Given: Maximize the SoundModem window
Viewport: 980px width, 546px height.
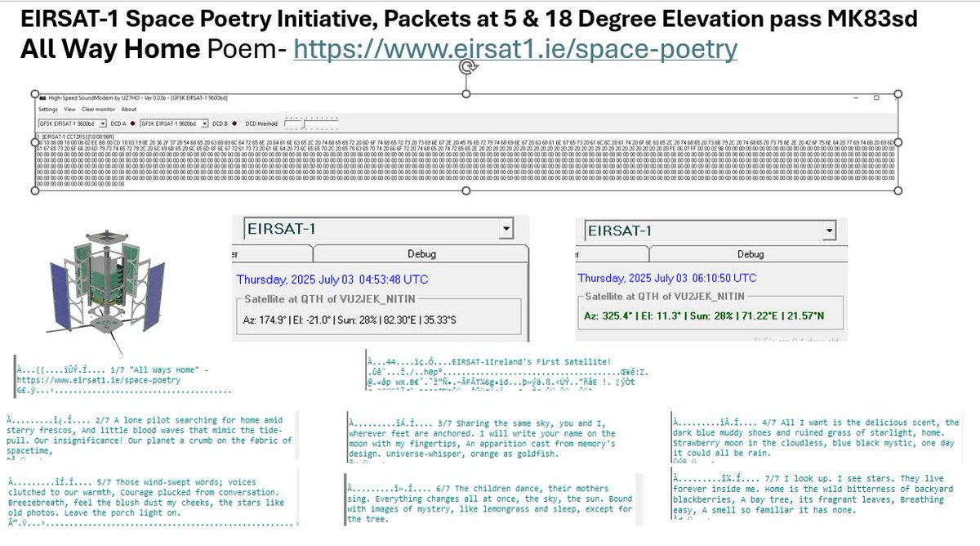Looking at the screenshot, I should [876, 97].
